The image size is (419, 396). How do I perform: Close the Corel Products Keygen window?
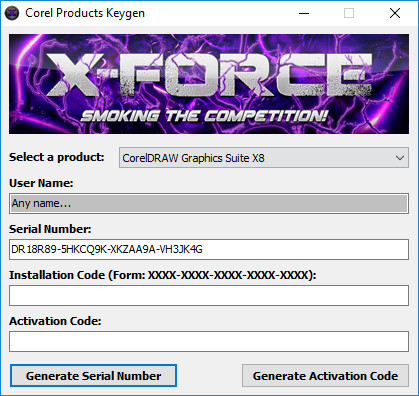coord(395,13)
